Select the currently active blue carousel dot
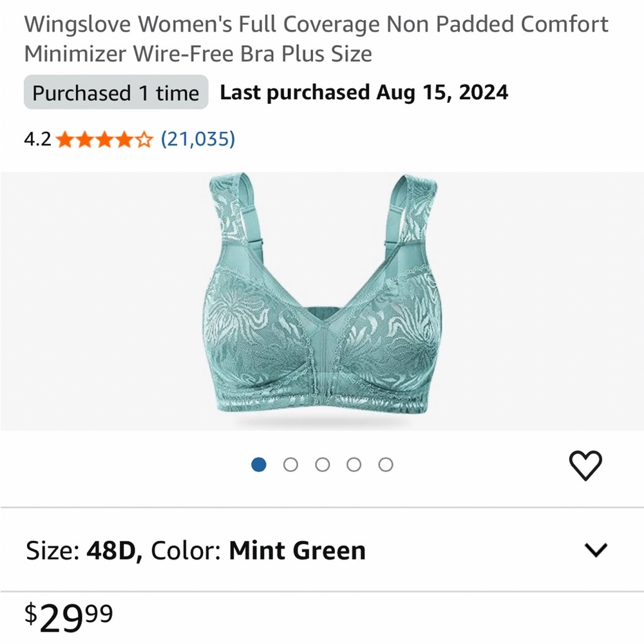This screenshot has width=644, height=644. tap(260, 464)
